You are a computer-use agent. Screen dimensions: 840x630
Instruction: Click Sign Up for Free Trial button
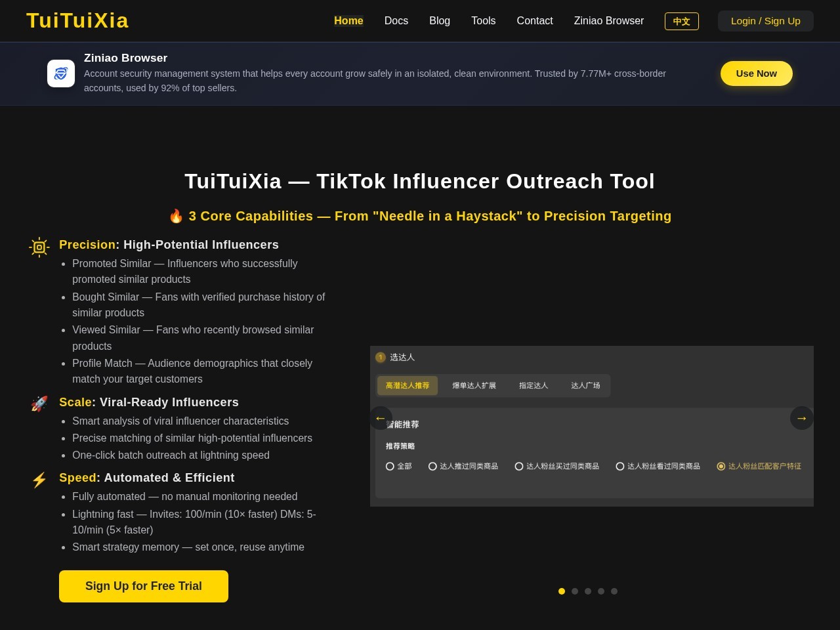point(144,586)
